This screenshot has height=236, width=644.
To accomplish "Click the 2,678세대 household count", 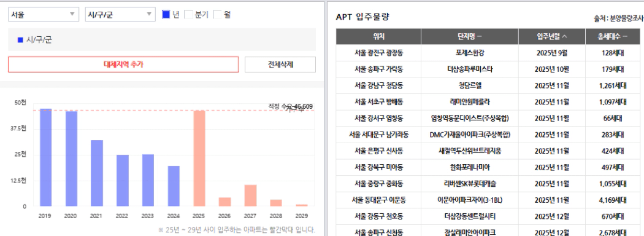I will 613,232.
